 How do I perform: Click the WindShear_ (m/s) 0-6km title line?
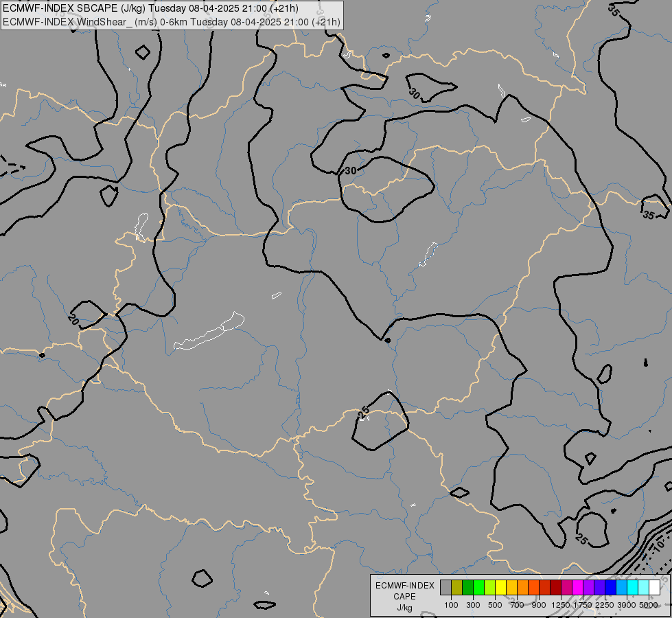coord(172,22)
